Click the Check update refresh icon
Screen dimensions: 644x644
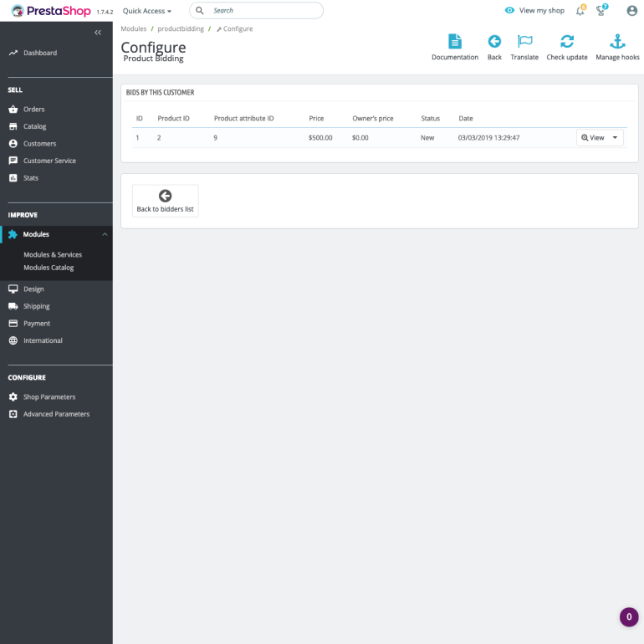coord(567,42)
